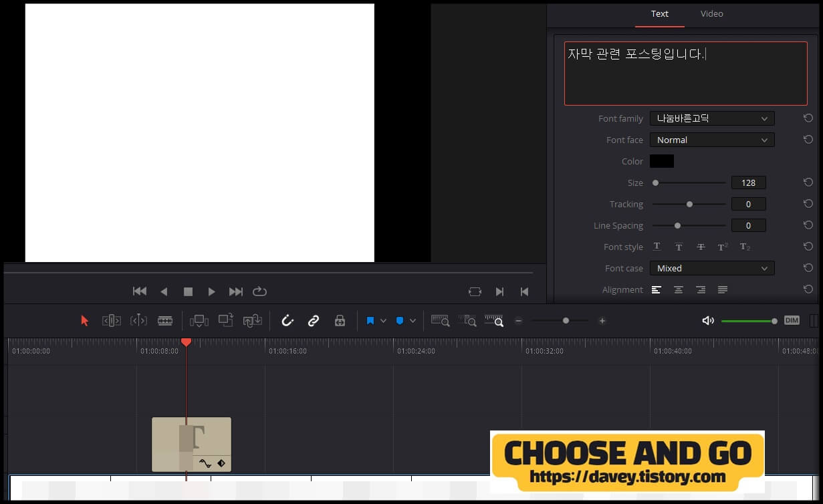Click the Overwrite Clip toolbar icon
This screenshot has height=504, width=823.
click(x=226, y=320)
